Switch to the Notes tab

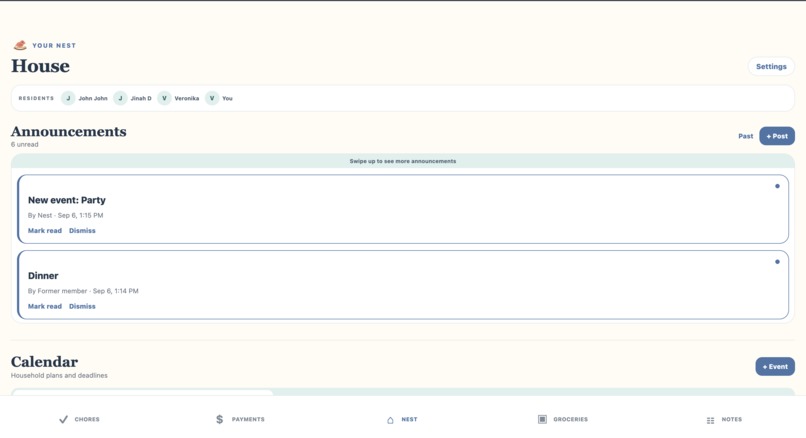point(724,419)
